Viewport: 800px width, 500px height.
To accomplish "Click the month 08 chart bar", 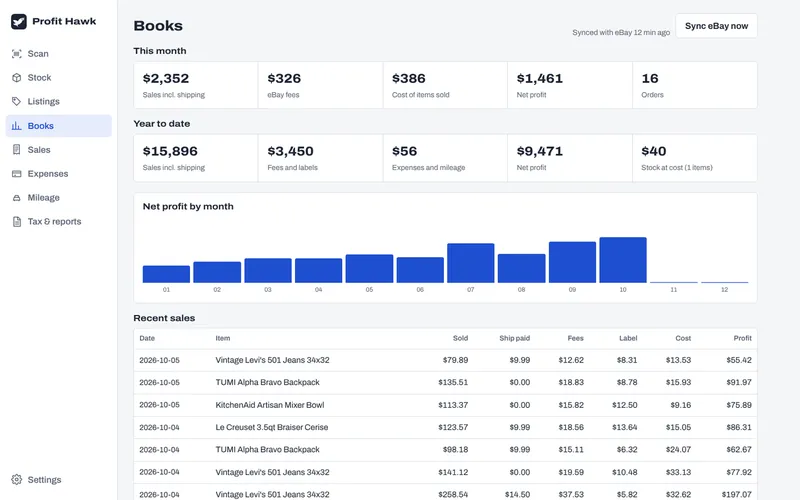I will click(x=521, y=268).
